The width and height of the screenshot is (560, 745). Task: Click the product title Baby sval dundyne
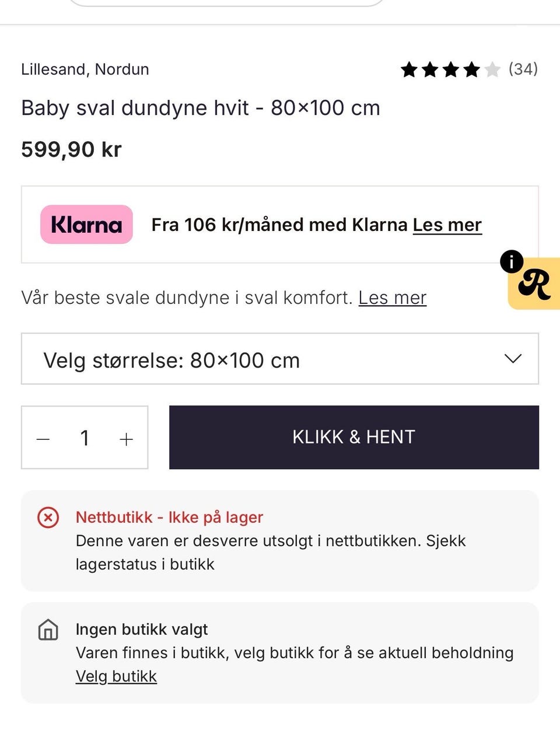click(201, 108)
